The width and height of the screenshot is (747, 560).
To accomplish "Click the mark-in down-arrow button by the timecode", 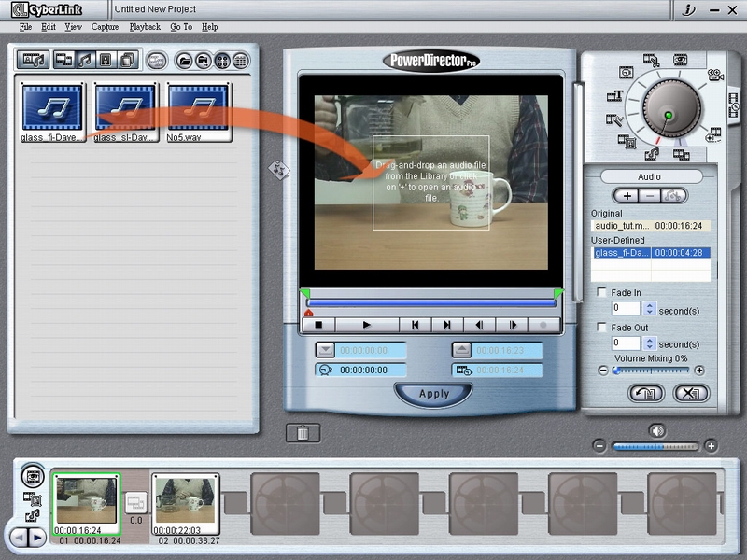I will 324,350.
